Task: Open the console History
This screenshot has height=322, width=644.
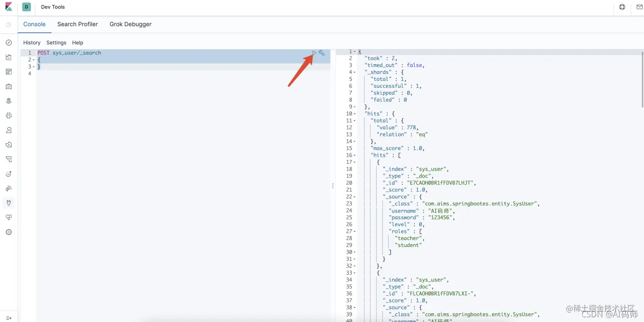Action: (32, 43)
